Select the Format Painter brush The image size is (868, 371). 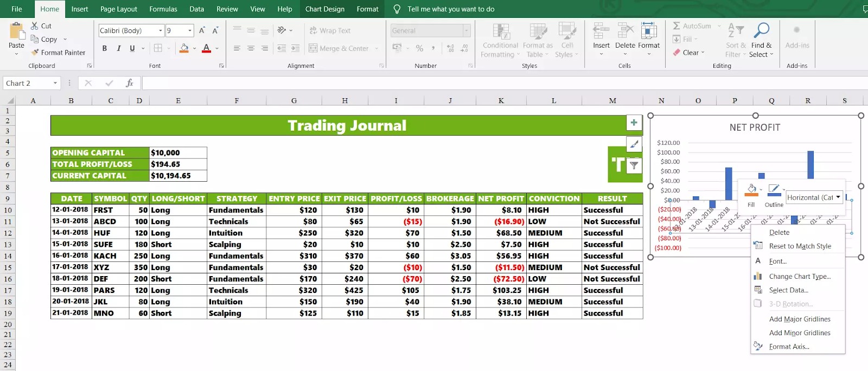35,53
